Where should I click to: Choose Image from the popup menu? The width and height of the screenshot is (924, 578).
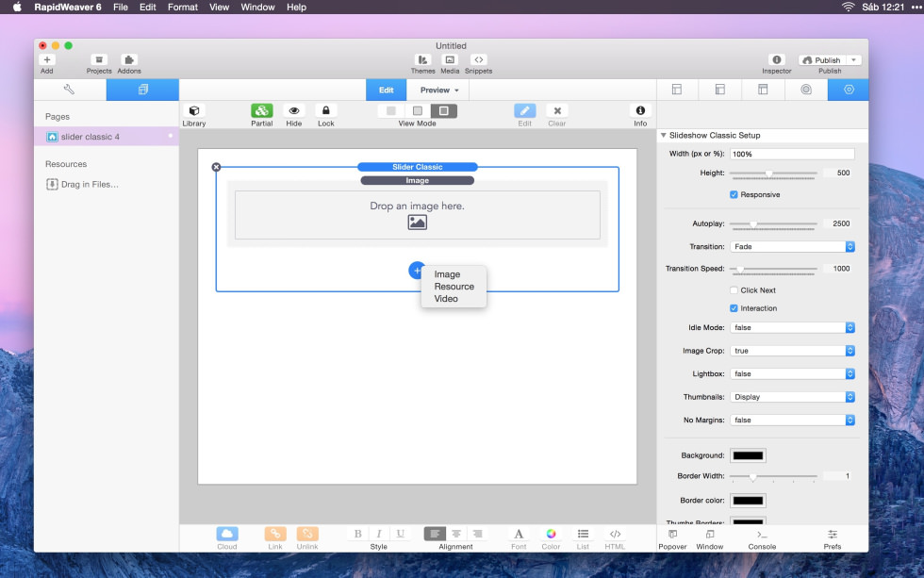447,274
